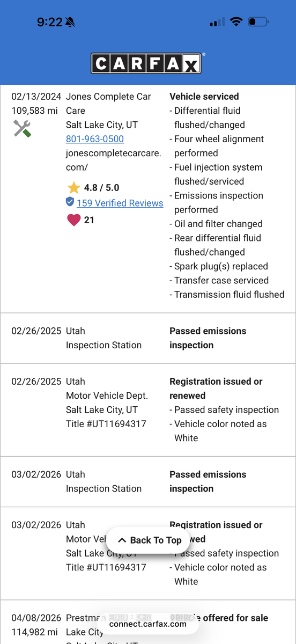Tap the silent bell icon by time

(x=71, y=23)
